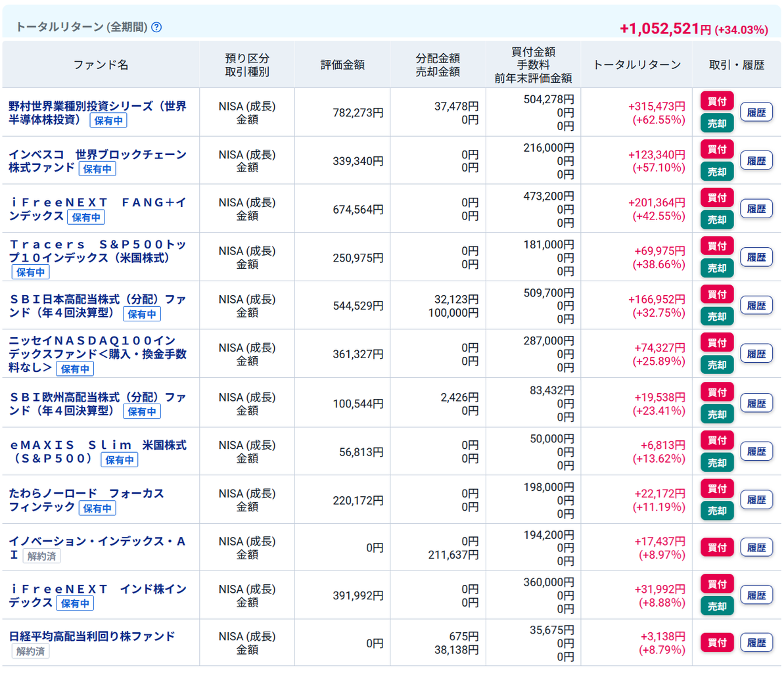The image size is (784, 673).
Task: Click 売却 for SBI欧州高配当株式 fund
Action: (x=717, y=415)
